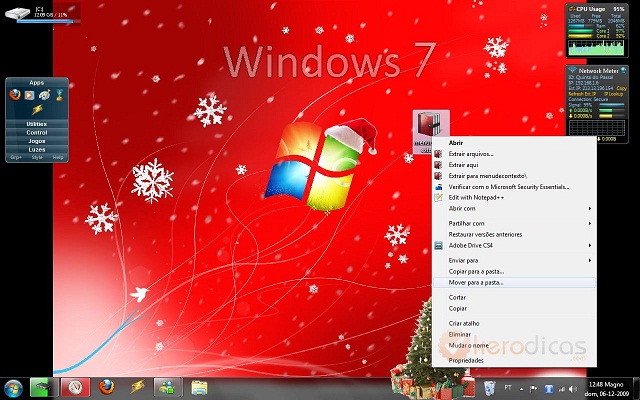The height and width of the screenshot is (400, 640).
Task: Click the lightning bolt icon in Apps gadget
Action: (37, 109)
